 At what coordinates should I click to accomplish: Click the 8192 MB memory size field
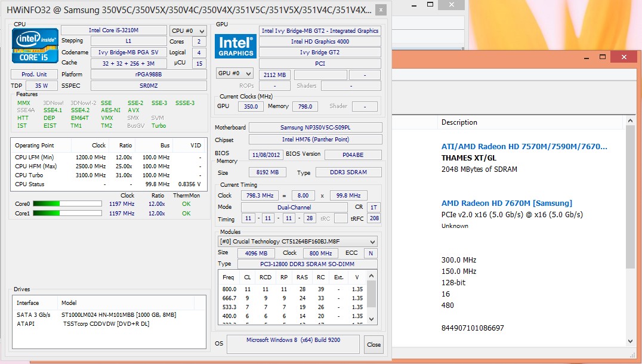point(267,172)
